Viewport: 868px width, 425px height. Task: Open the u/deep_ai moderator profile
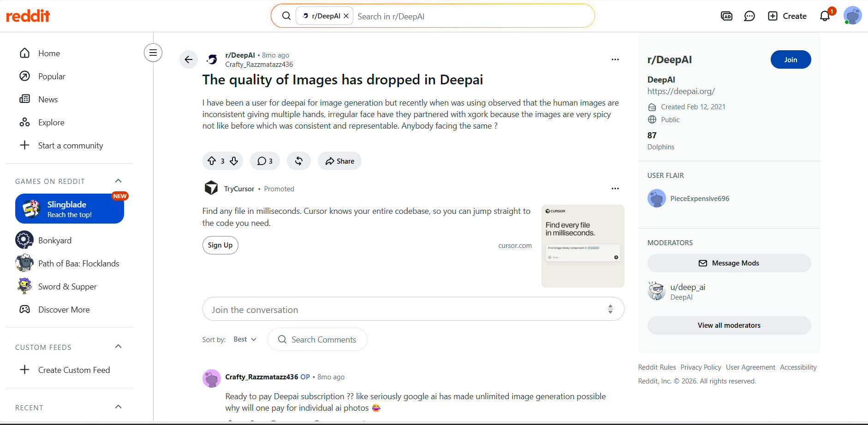click(688, 287)
